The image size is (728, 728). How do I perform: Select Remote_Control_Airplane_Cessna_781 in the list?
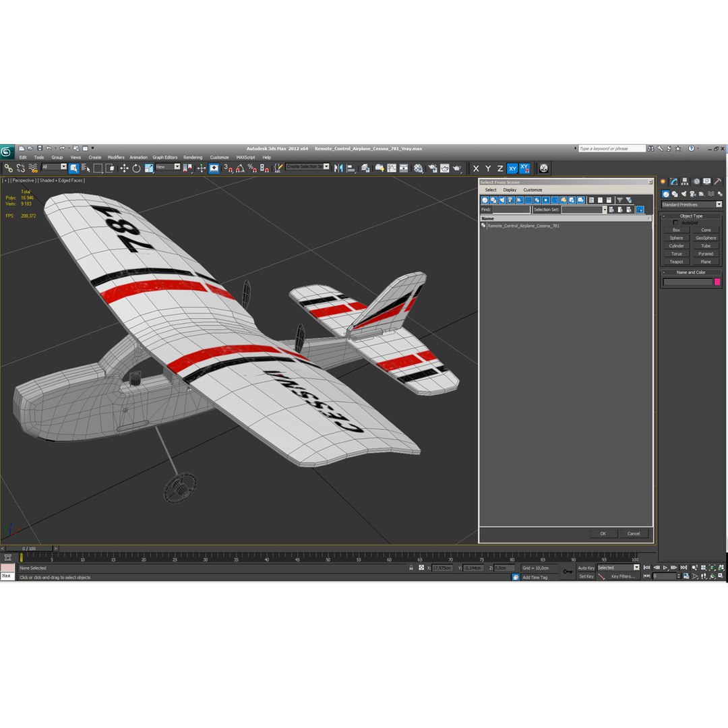[523, 226]
